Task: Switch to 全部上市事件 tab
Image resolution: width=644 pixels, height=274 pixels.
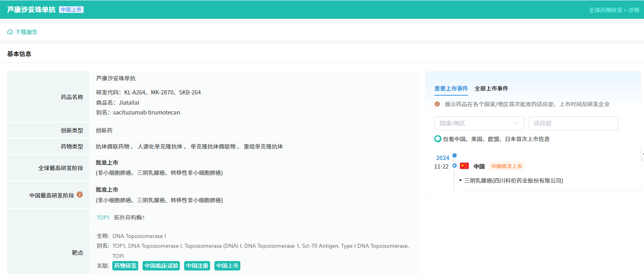Action: click(x=491, y=89)
